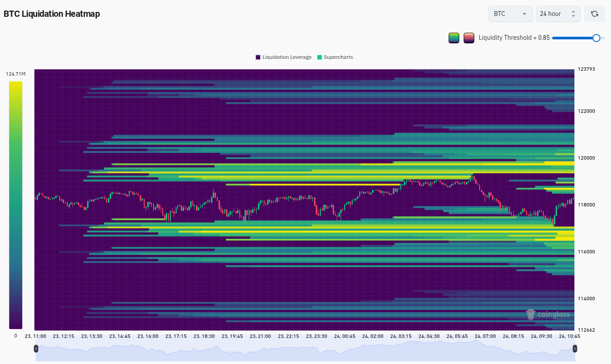Click the Liquidity Threshold slider handle
This screenshot has height=364, width=611.
click(596, 38)
